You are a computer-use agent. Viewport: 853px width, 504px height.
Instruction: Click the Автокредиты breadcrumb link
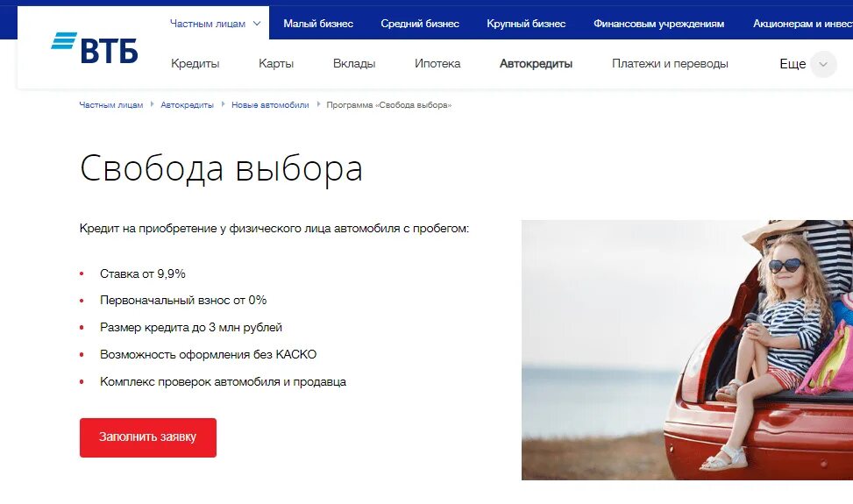187,105
